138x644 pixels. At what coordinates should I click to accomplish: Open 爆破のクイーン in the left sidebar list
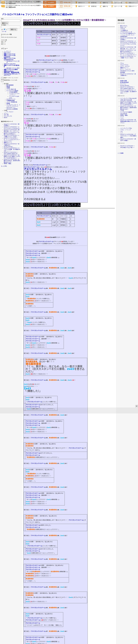(x=8, y=143)
